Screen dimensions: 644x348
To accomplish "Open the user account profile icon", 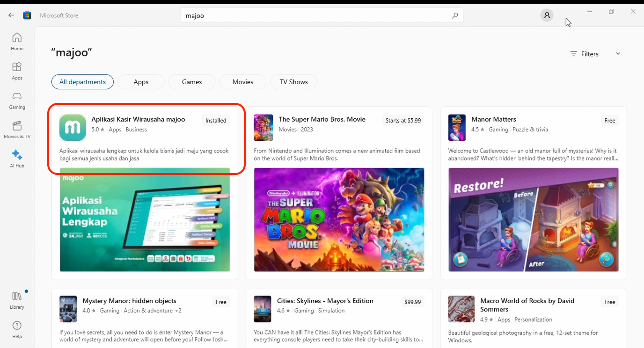I will 547,15.
